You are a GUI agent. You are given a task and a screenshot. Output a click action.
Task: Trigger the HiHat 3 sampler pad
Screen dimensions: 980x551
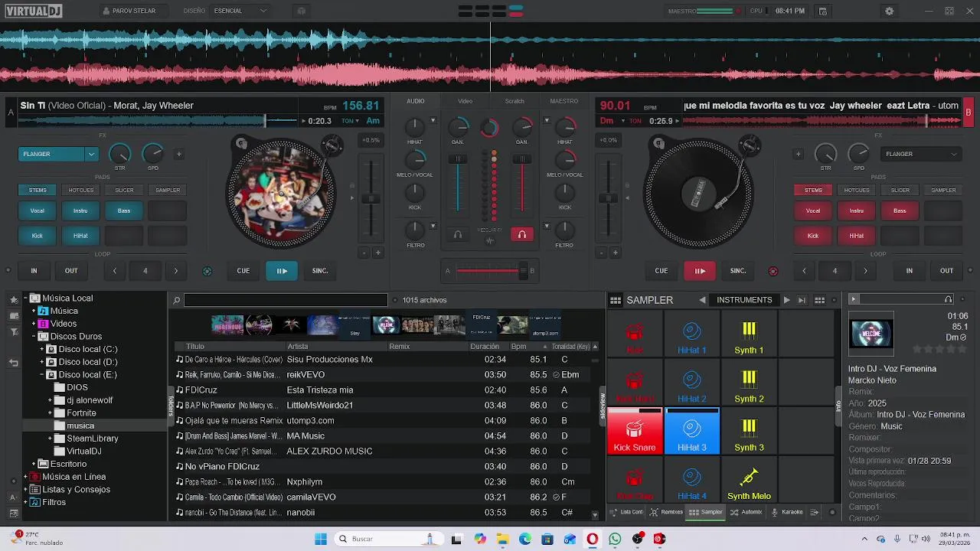691,431
